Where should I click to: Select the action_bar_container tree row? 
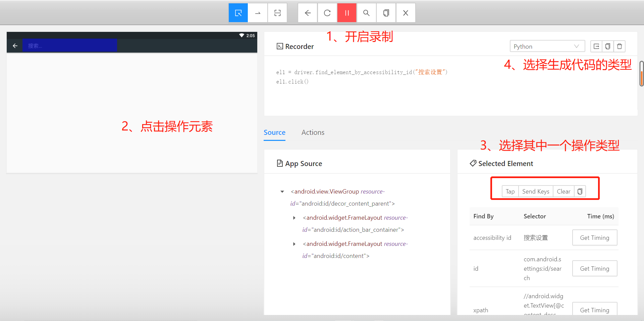(355, 224)
